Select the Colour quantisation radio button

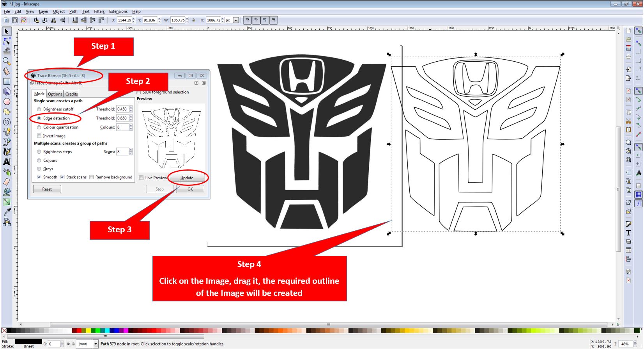pos(39,127)
